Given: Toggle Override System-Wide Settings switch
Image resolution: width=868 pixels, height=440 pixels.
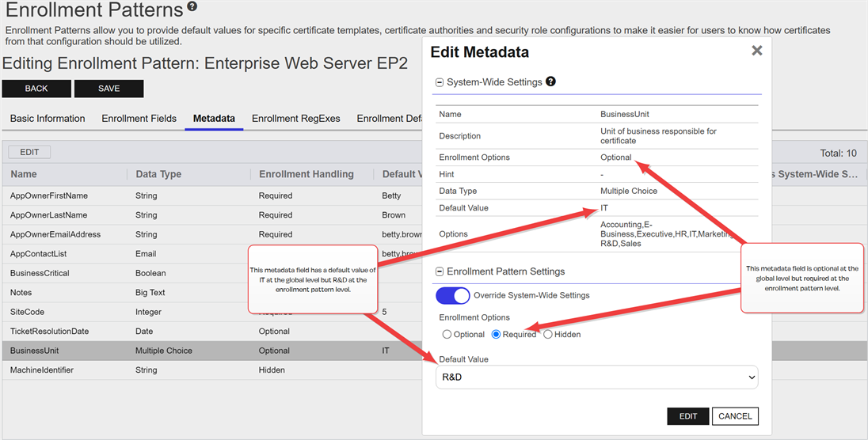Looking at the screenshot, I should click(453, 295).
